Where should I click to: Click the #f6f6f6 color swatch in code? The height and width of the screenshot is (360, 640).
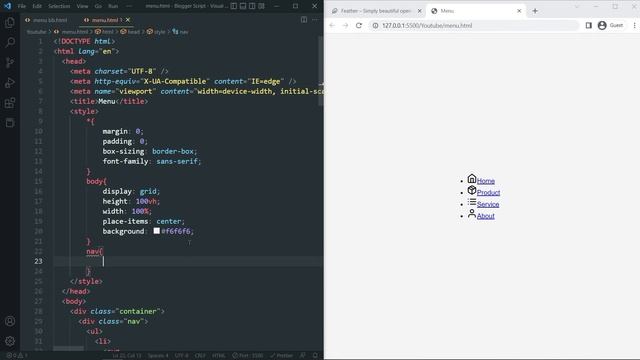[x=157, y=231]
